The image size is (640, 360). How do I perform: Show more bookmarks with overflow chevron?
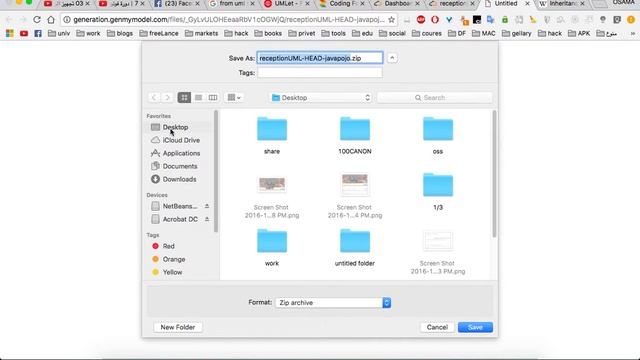coord(632,33)
